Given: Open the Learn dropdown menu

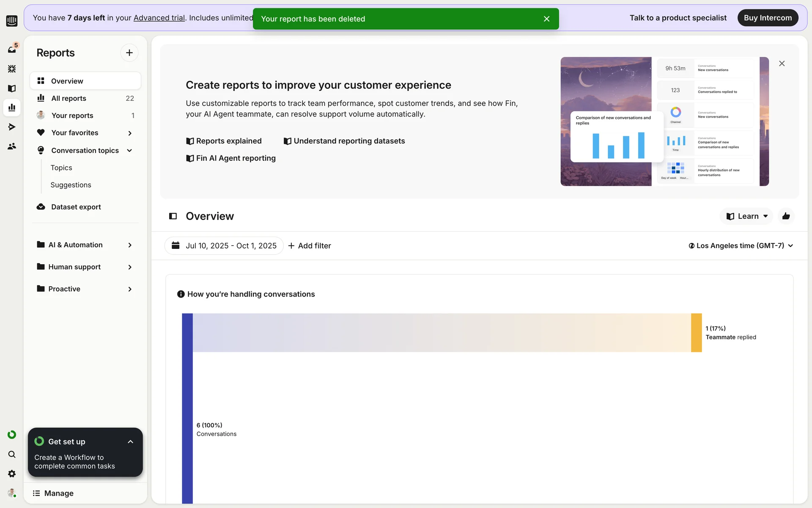Looking at the screenshot, I should pyautogui.click(x=746, y=216).
